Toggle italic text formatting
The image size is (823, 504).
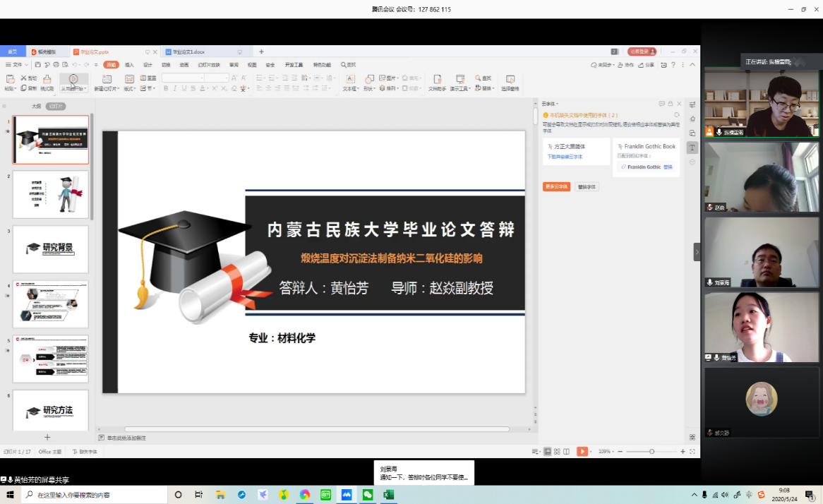point(175,89)
